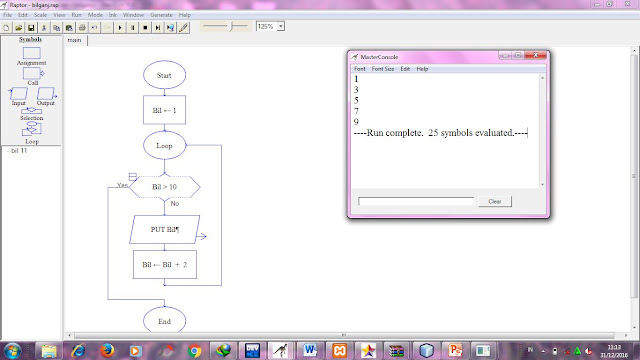Open the Run menu
Screen dimensions: 640x360
tap(76, 15)
